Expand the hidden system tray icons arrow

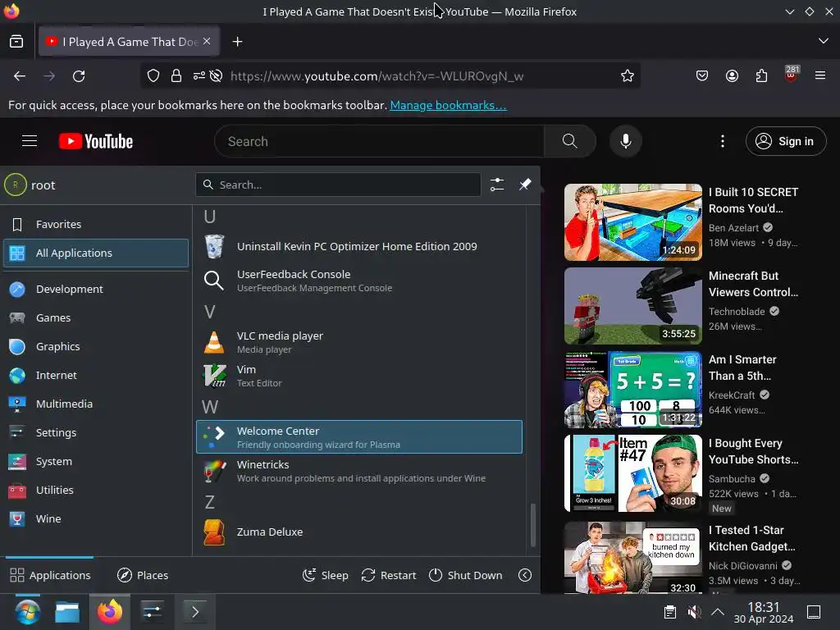(x=718, y=612)
